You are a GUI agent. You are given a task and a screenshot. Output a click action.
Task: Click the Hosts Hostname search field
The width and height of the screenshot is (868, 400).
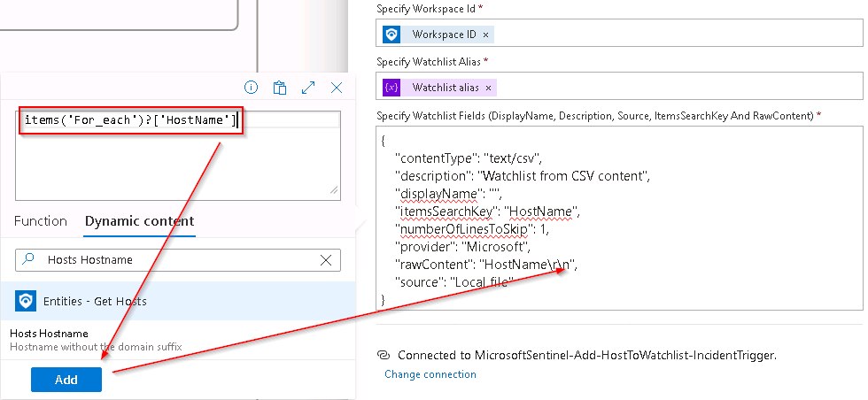pos(178,260)
